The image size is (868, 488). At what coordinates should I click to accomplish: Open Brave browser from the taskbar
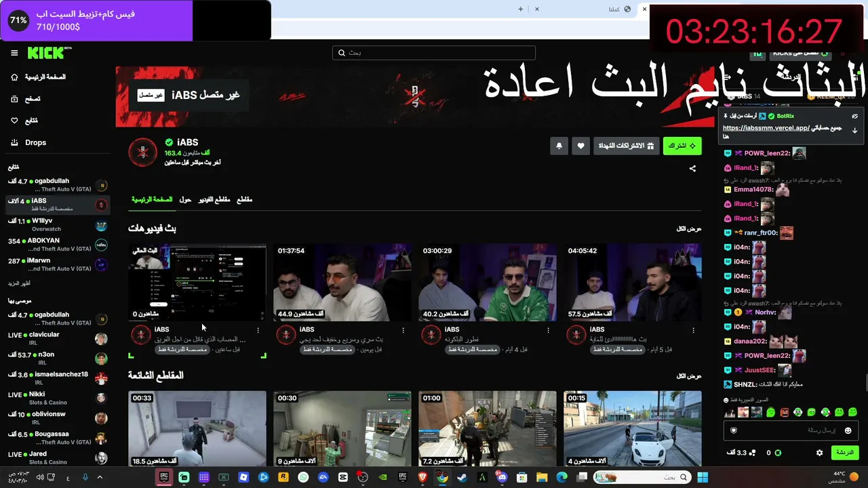422,477
